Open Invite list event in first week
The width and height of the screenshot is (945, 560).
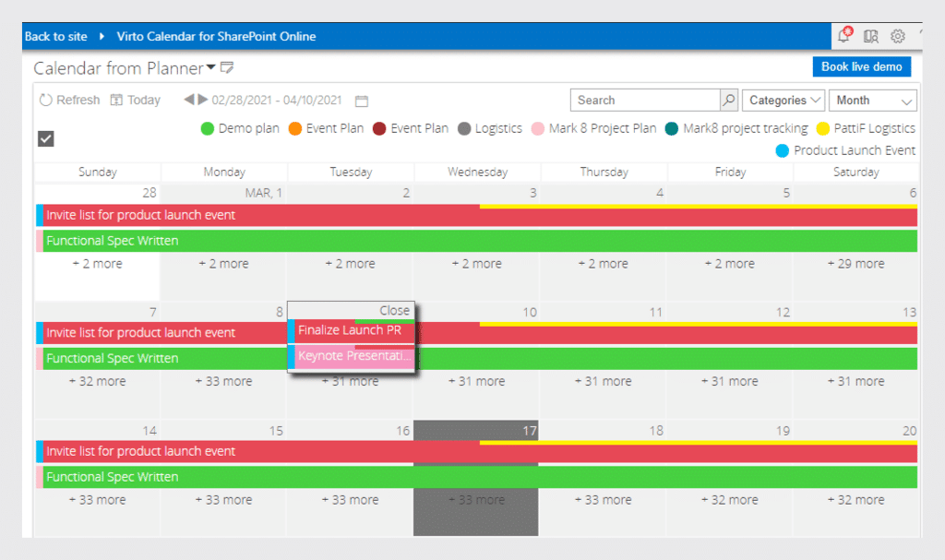[x=477, y=215]
